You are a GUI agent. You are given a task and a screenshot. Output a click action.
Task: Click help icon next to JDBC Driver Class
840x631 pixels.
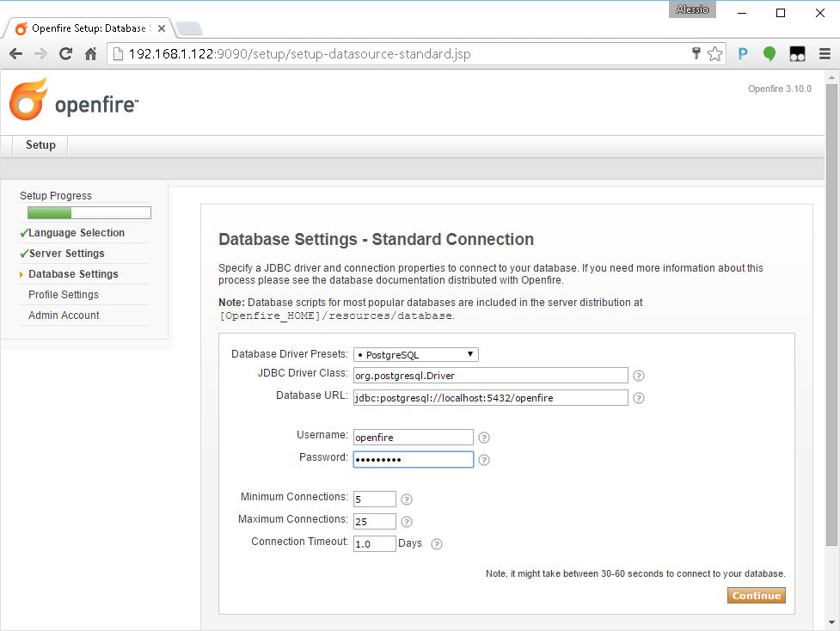tap(638, 376)
